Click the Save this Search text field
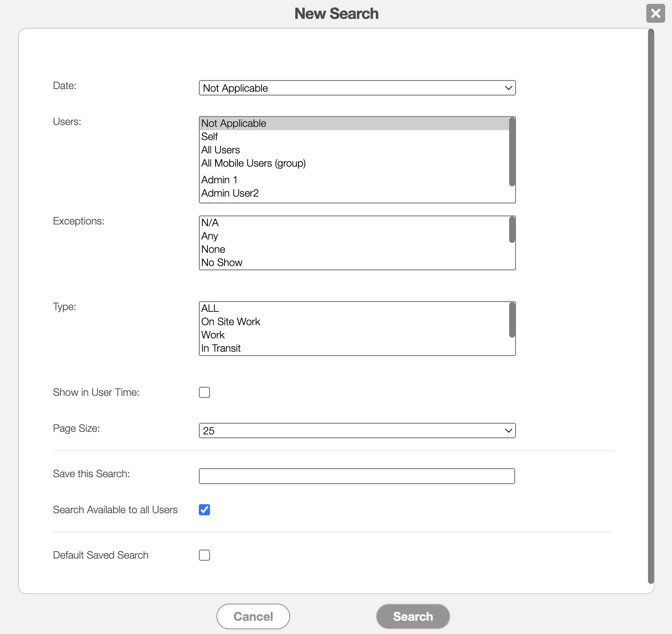This screenshot has height=634, width=672. tap(357, 476)
